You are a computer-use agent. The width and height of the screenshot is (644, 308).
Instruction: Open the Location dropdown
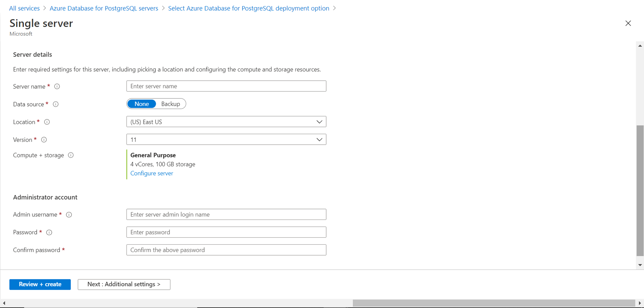pos(226,122)
